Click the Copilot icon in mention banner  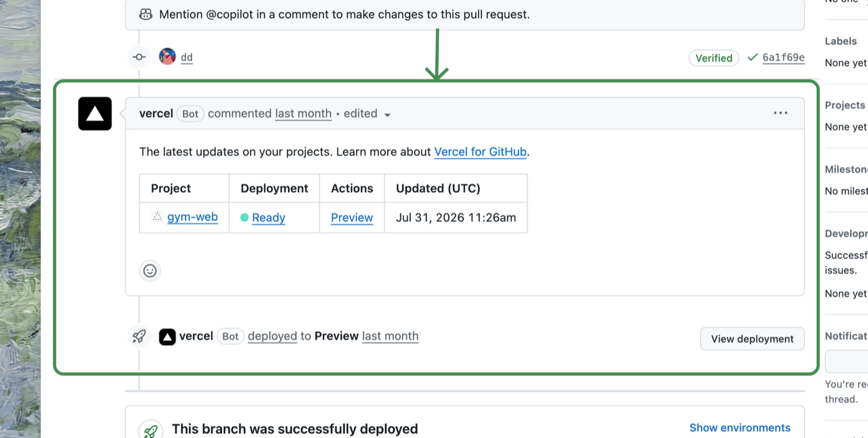point(146,14)
